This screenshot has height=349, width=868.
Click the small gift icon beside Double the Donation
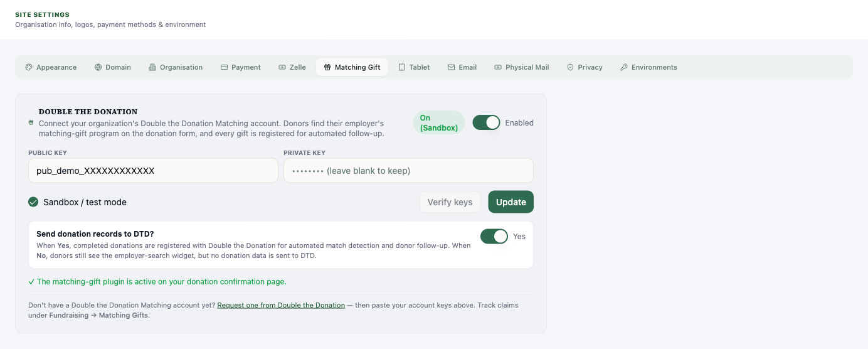coord(31,123)
